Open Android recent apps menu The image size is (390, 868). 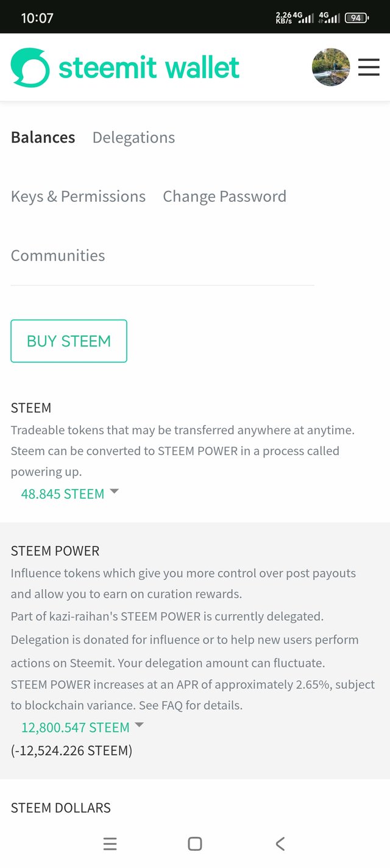pos(110,844)
